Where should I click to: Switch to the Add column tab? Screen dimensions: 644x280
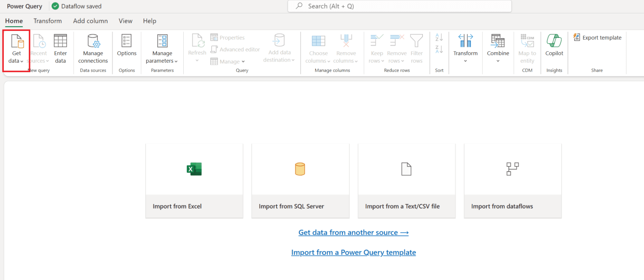tap(90, 21)
